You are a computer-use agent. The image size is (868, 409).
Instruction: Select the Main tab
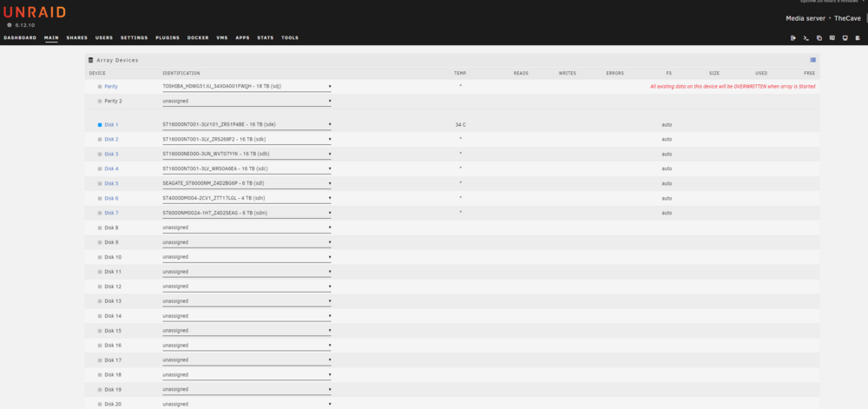coord(51,37)
